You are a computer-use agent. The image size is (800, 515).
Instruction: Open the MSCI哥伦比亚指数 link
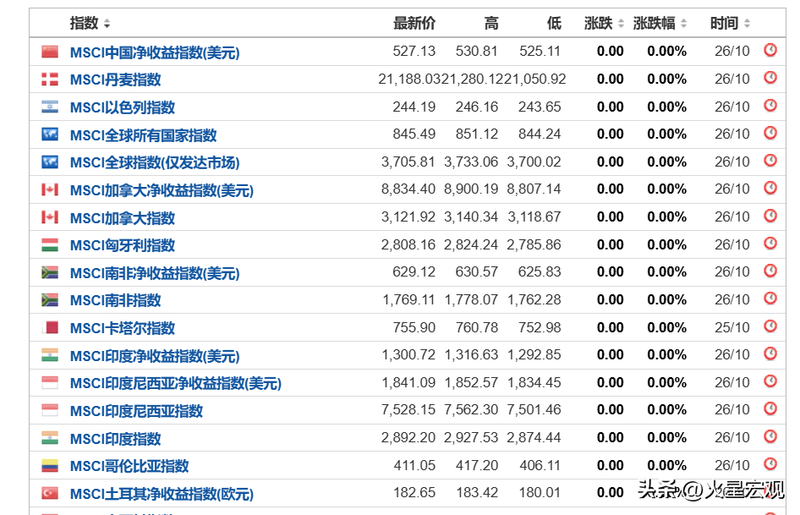pos(130,466)
